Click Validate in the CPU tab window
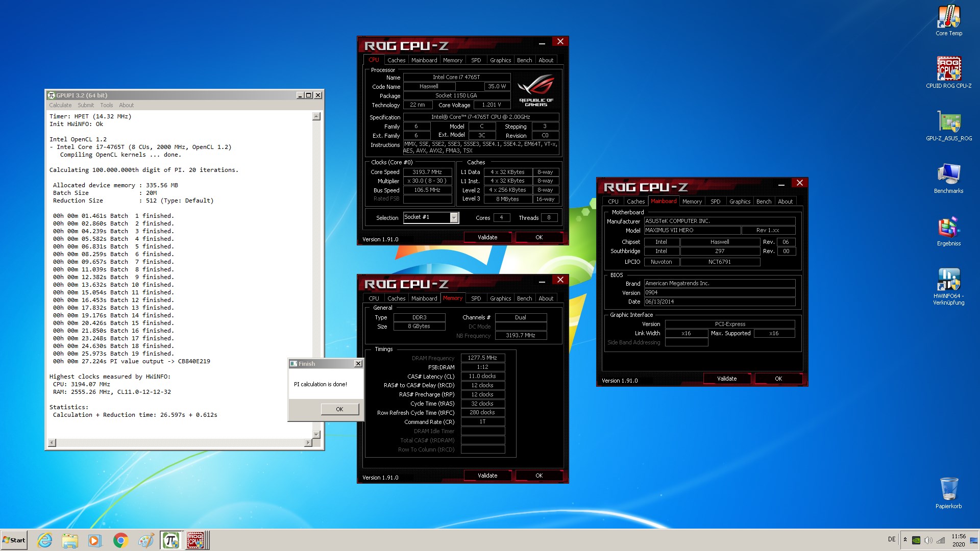 click(x=487, y=237)
